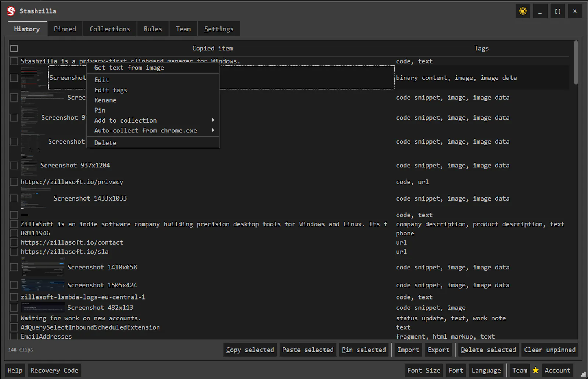This screenshot has height=379, width=588.
Task: Open the Screenshot 937x1204 thumbnail
Action: [x=29, y=166]
